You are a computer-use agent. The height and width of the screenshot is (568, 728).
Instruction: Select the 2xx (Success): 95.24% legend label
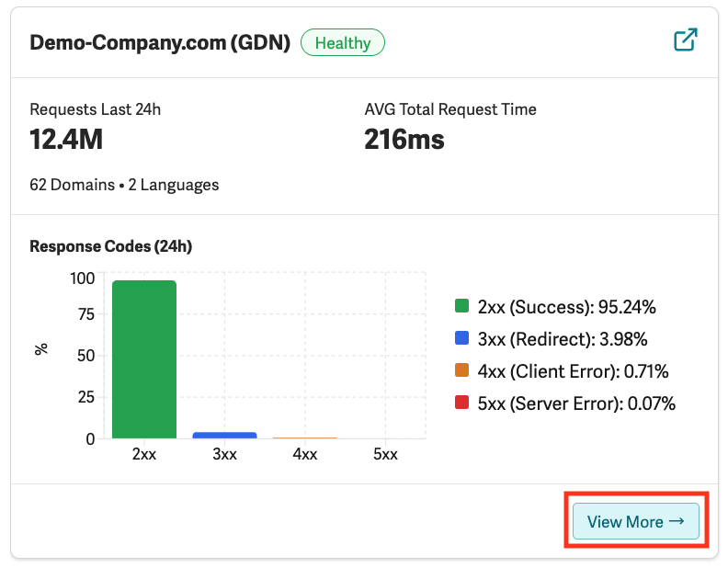click(x=566, y=307)
